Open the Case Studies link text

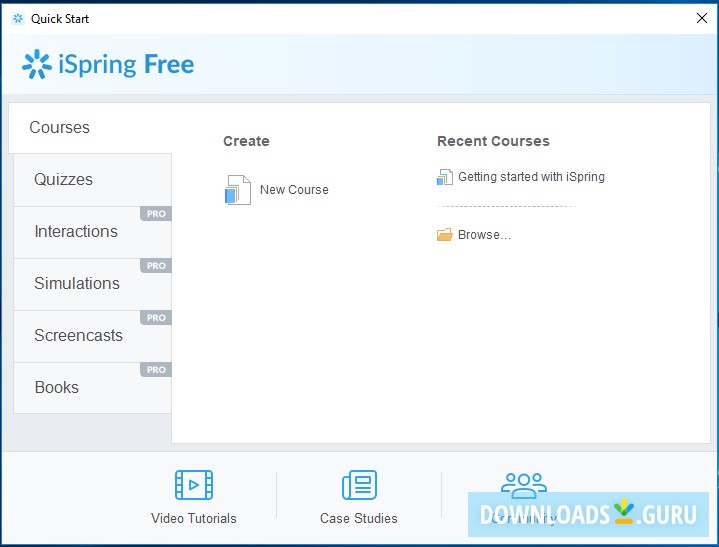pyautogui.click(x=359, y=518)
